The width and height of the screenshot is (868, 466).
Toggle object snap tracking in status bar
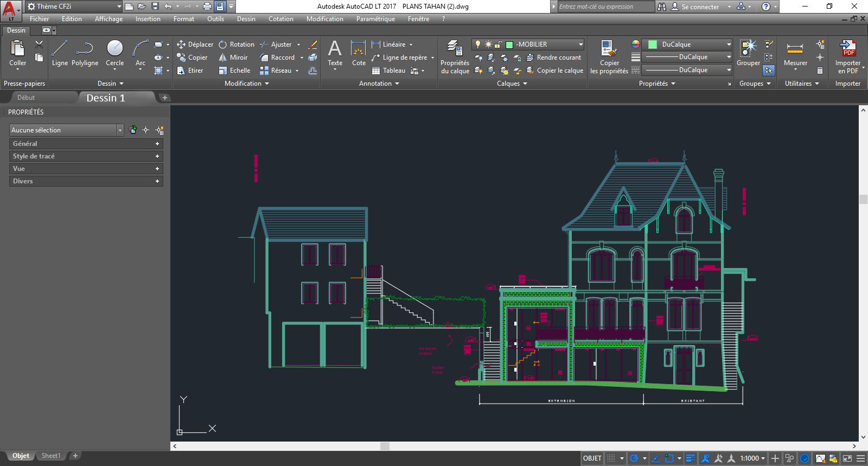[x=656, y=458]
